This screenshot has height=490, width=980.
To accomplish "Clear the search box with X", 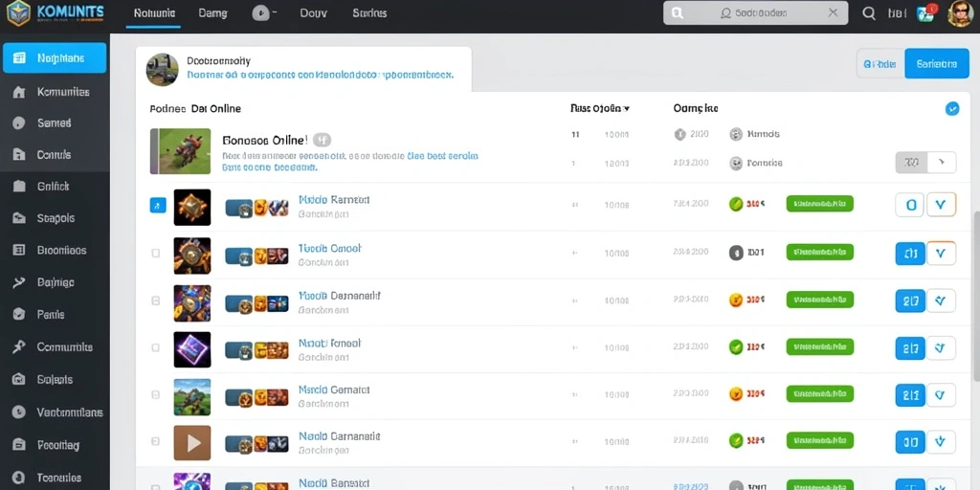I will point(833,12).
